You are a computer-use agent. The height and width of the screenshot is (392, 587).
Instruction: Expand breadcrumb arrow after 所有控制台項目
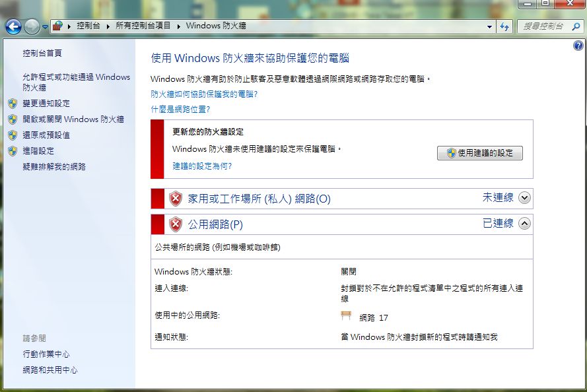pos(178,26)
